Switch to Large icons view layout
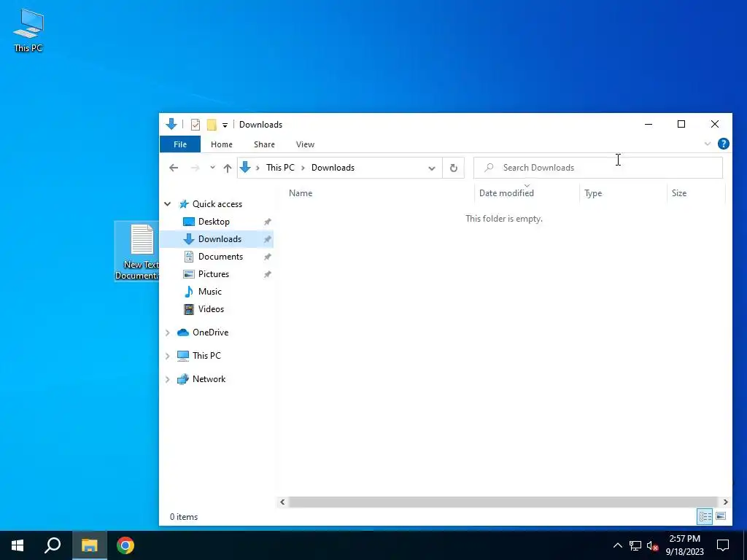This screenshot has height=560, width=747. [721, 516]
